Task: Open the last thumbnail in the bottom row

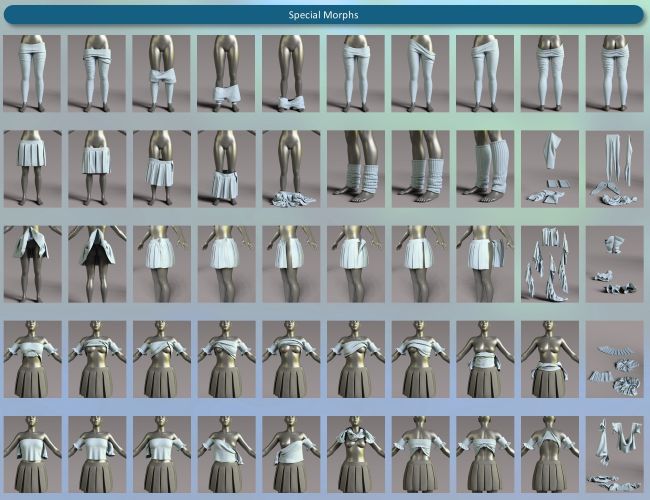Action: (x=615, y=453)
